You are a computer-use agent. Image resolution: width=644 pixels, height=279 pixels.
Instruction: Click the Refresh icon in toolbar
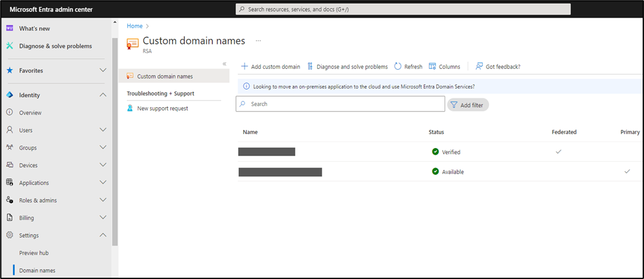point(398,66)
